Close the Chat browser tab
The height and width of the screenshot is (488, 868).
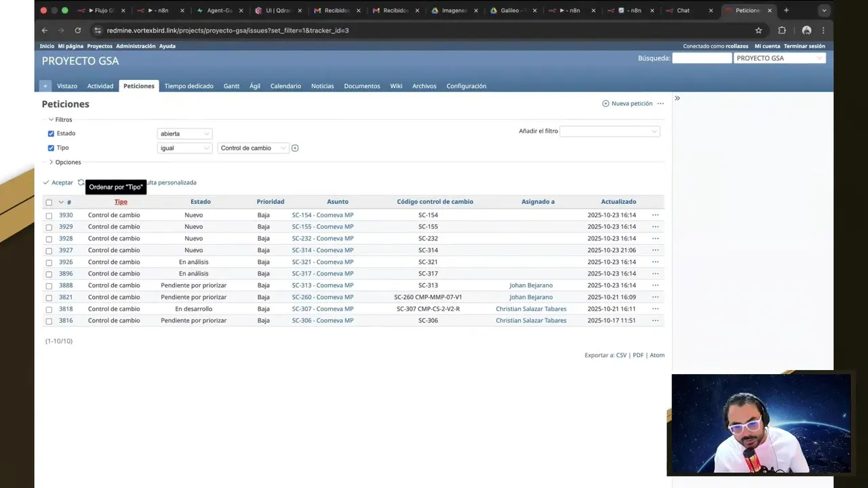[711, 10]
